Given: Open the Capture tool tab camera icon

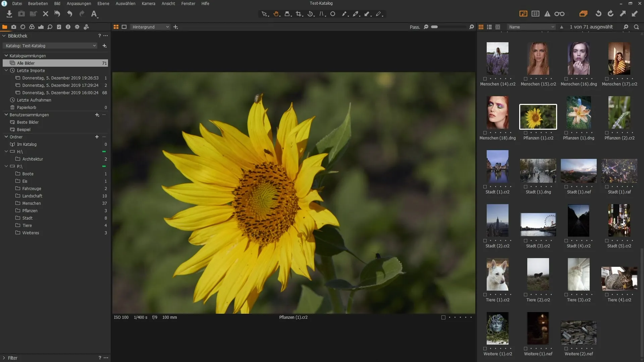Looking at the screenshot, I should pyautogui.click(x=14, y=27).
